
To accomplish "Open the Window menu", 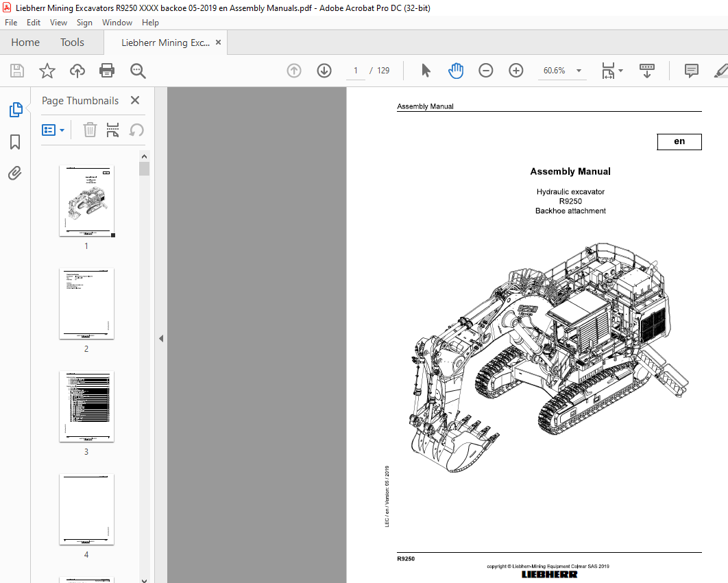I will pos(117,23).
